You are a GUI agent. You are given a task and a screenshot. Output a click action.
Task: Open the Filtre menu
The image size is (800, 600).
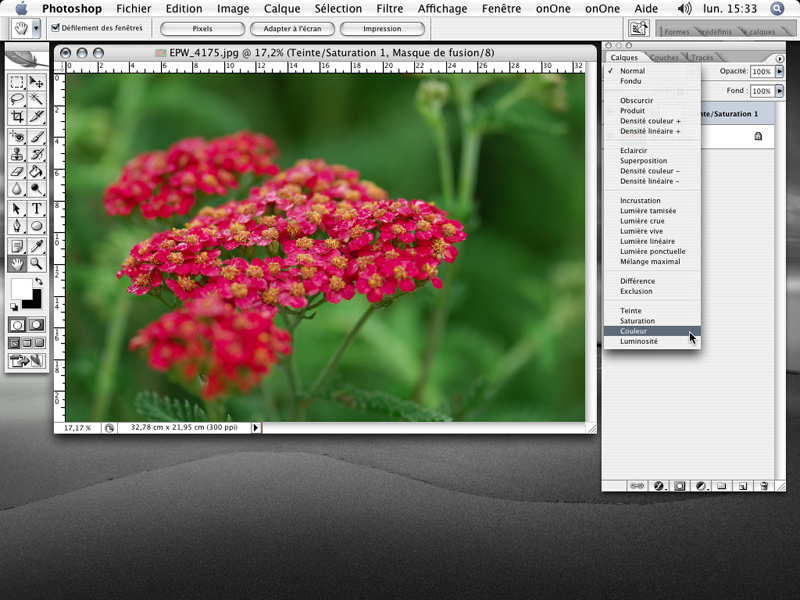[x=390, y=9]
